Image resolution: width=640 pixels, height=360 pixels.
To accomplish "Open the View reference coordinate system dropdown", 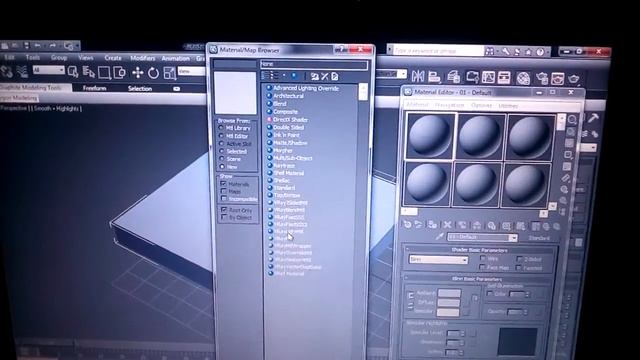I will 191,71.
